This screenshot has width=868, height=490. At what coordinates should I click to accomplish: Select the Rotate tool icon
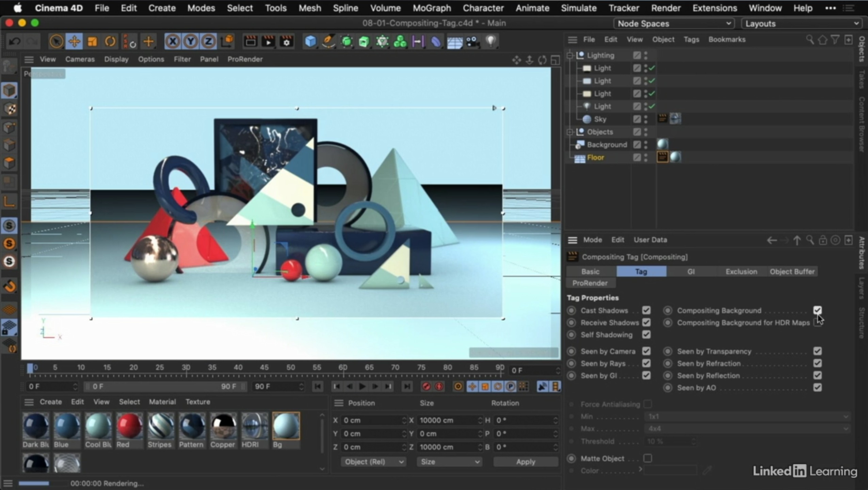tap(110, 42)
